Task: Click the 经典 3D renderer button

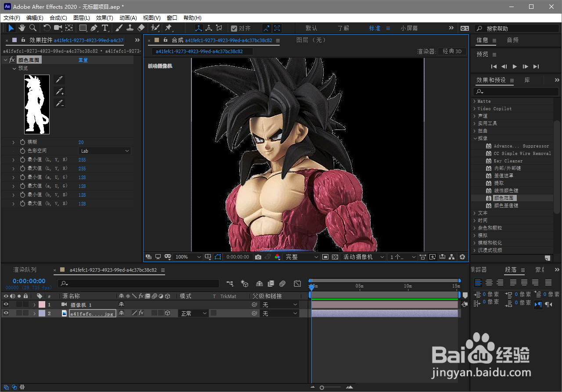Action: (452, 51)
